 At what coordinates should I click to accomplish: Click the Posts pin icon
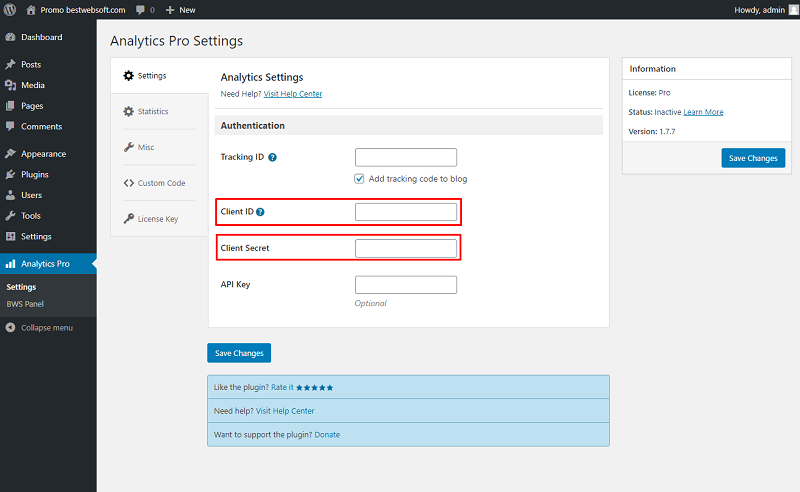tap(10, 64)
